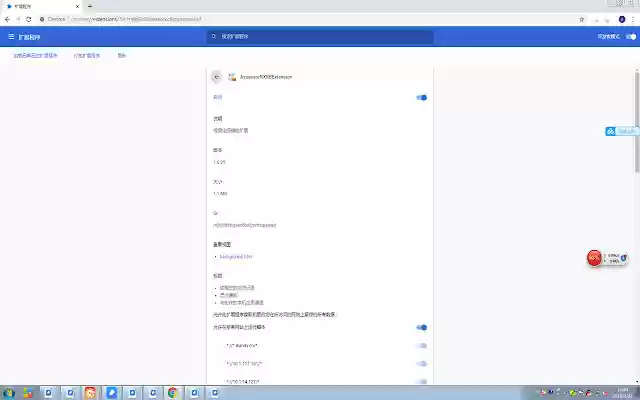Close the extensions tab
The width and height of the screenshot is (640, 400).
(77, 7)
